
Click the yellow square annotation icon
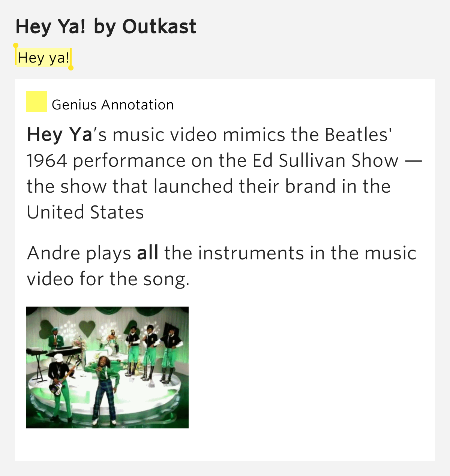[x=37, y=101]
